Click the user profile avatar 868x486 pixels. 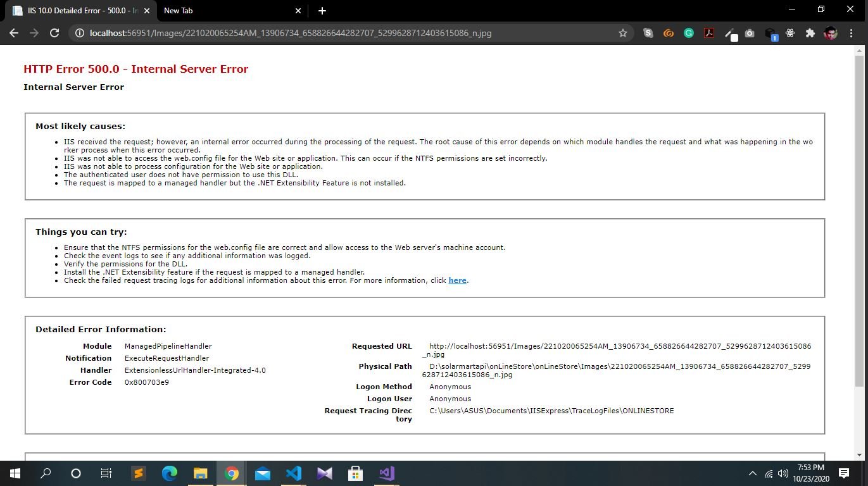[x=831, y=33]
